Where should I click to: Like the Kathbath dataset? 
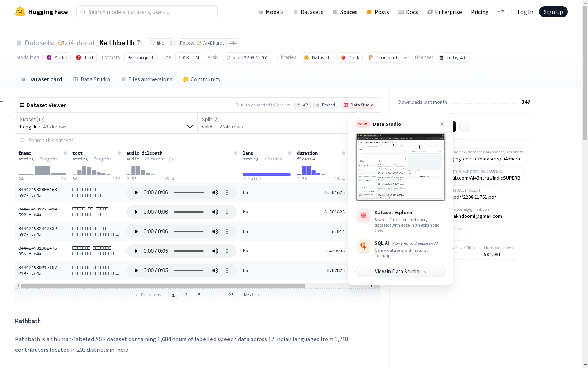tap(157, 43)
